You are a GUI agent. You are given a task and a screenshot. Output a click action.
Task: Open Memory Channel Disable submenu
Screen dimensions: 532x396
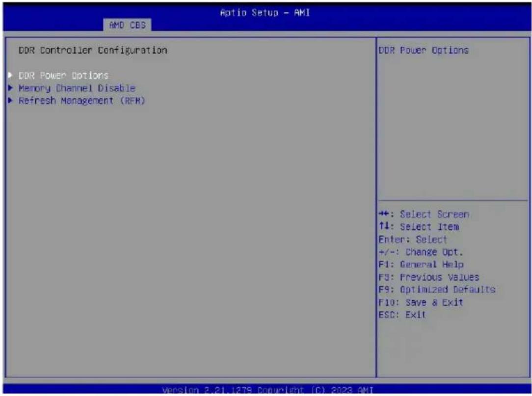coord(77,88)
